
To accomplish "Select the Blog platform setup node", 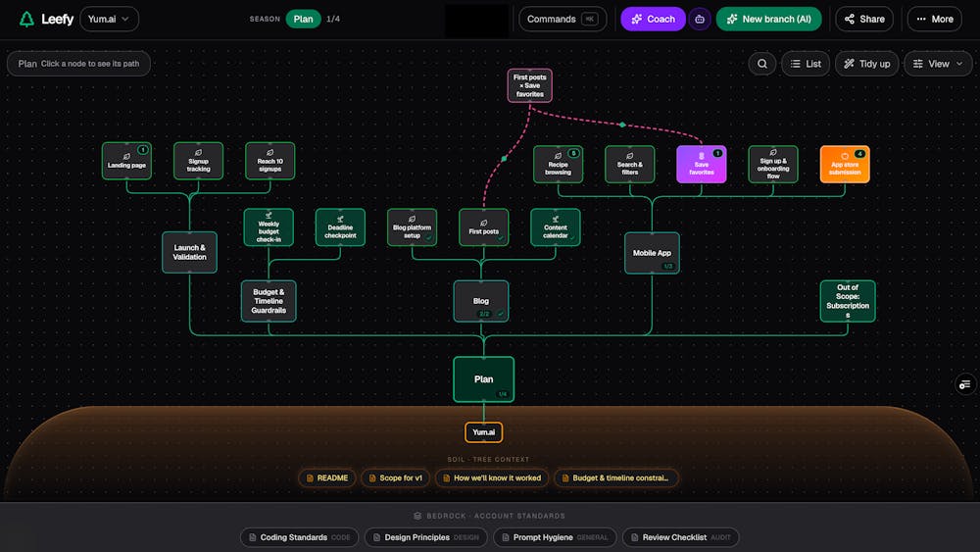I will point(412,227).
